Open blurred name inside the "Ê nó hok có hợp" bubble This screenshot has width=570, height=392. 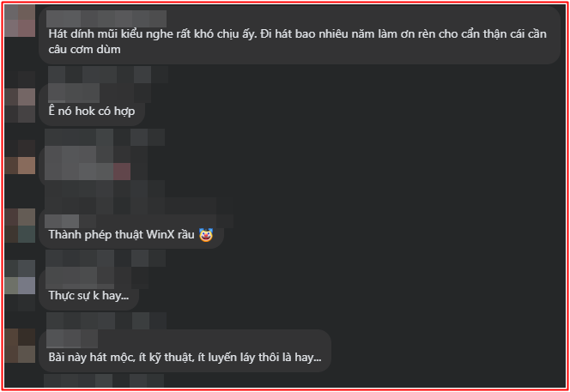(x=74, y=93)
